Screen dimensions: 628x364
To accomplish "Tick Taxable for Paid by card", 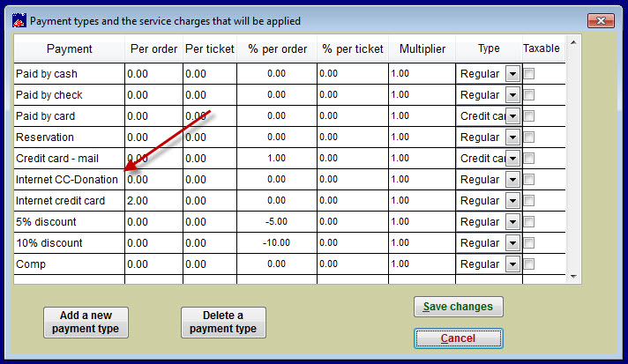I will coord(529,116).
